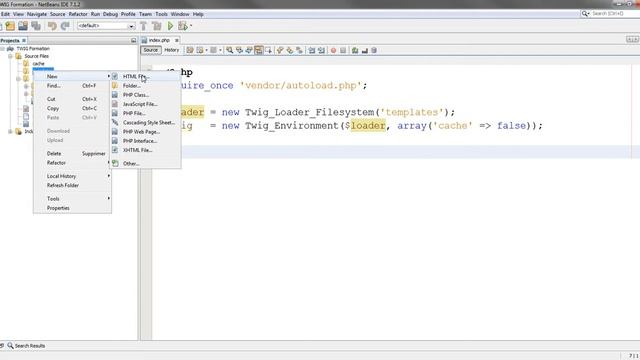The image size is (640, 360).
Task: Select Cut in the context menu
Action: [72, 99]
